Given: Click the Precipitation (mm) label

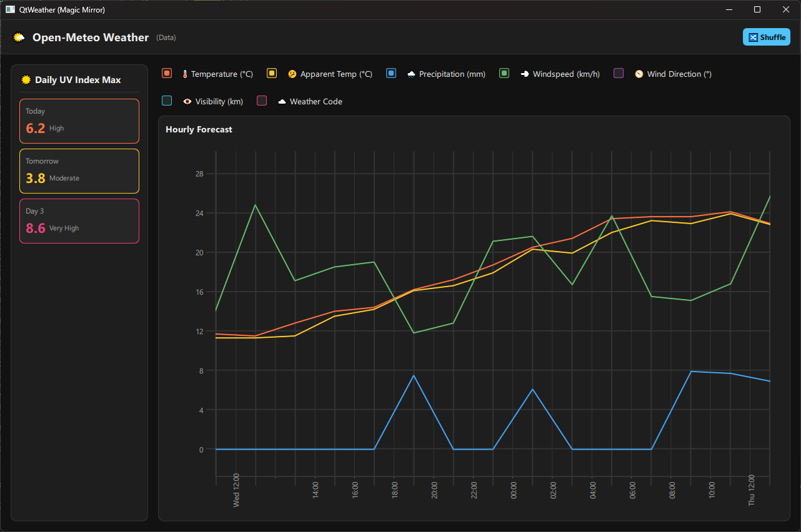Looking at the screenshot, I should click(x=452, y=74).
